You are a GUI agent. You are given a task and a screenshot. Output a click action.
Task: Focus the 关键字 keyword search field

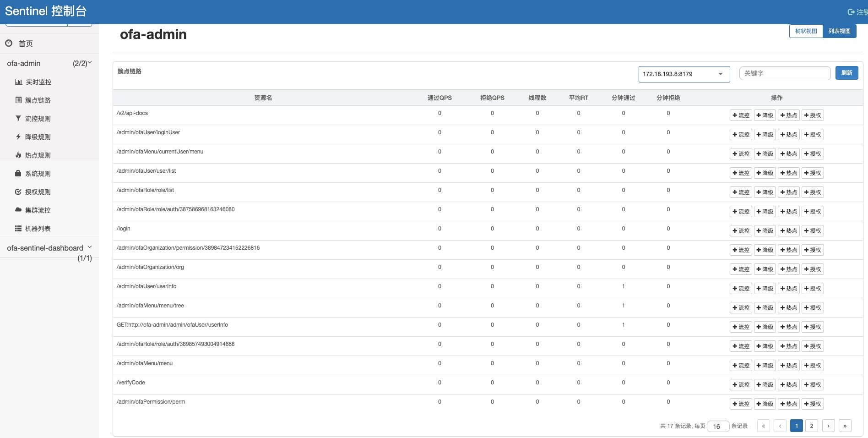(x=785, y=73)
